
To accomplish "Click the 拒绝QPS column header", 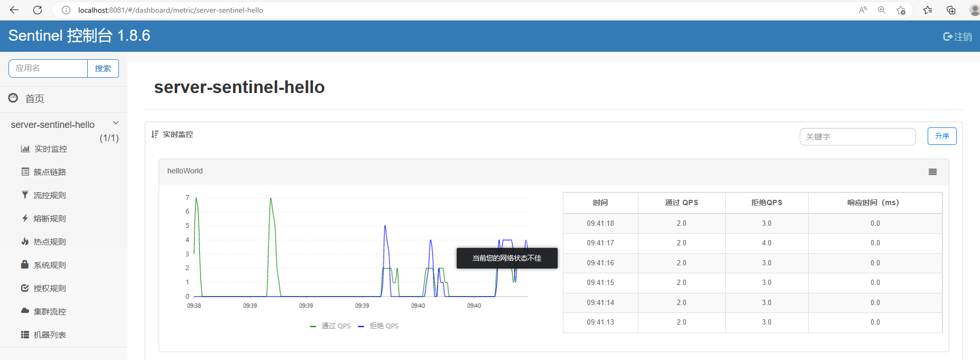I will (x=766, y=202).
